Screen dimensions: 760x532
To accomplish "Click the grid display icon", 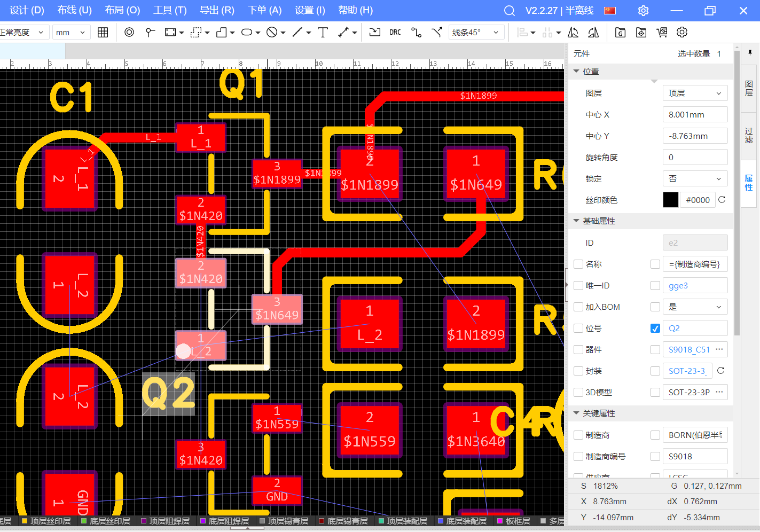I will 103,33.
